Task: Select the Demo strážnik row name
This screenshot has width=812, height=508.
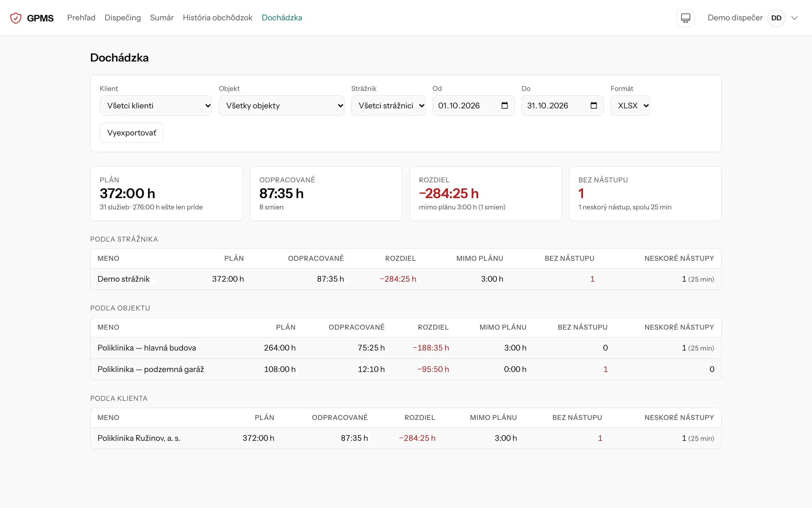Action: pyautogui.click(x=123, y=279)
